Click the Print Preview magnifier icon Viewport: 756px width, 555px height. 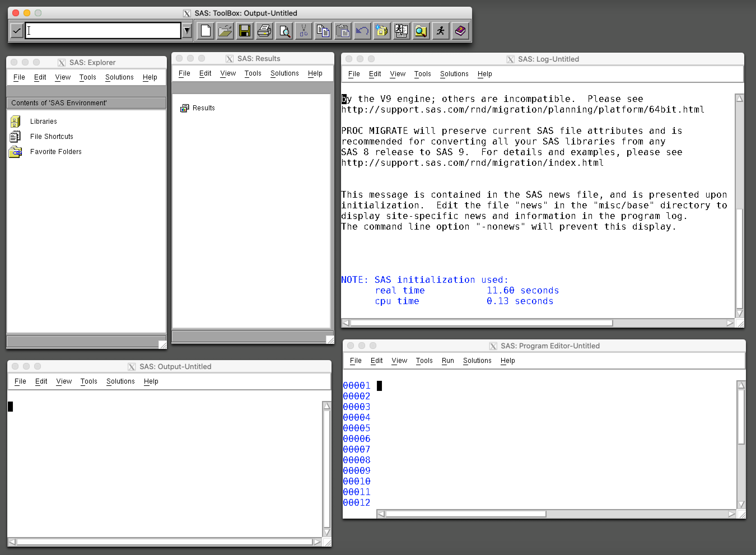[x=284, y=31]
